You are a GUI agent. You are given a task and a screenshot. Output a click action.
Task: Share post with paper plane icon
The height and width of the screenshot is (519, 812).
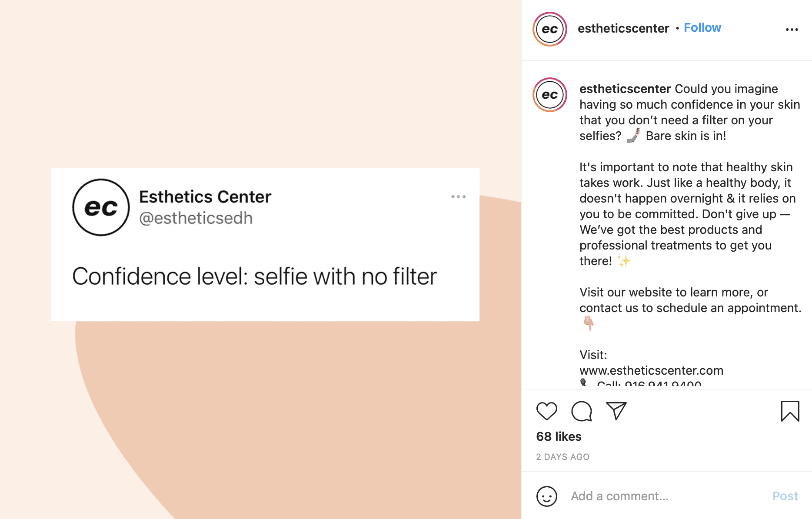coord(616,411)
